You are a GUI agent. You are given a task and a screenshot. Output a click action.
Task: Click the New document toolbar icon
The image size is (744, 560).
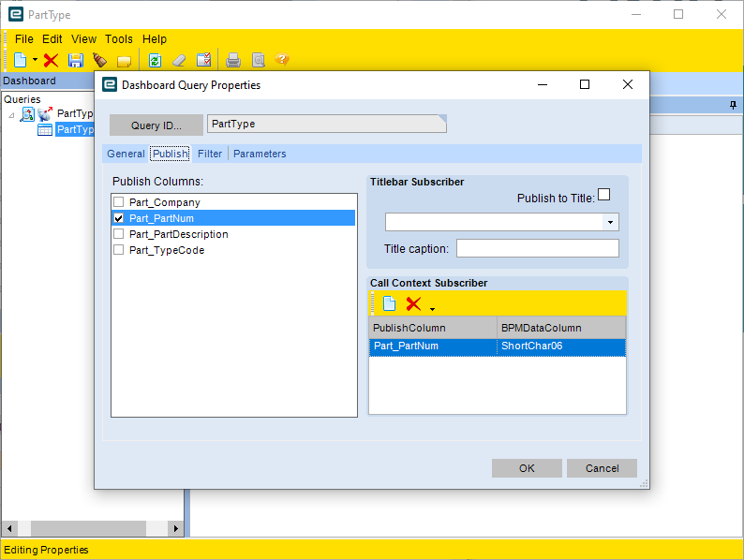[x=20, y=60]
